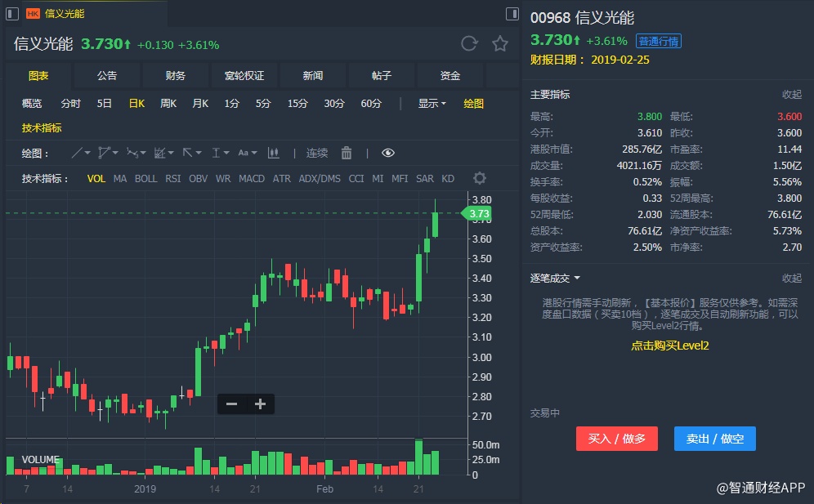Zoom out the chart with minus button

point(231,404)
